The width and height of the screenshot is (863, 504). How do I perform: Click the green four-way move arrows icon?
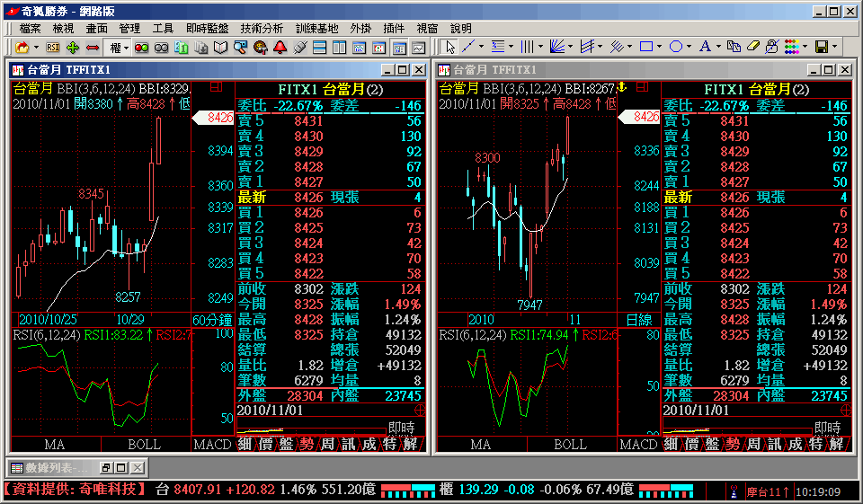coord(73,47)
